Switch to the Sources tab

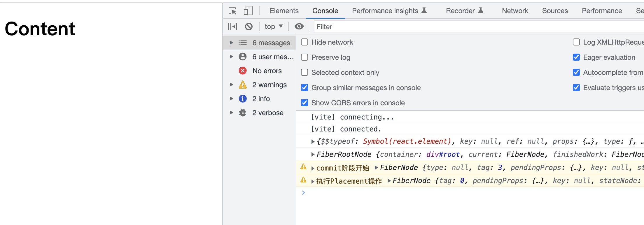tap(555, 11)
